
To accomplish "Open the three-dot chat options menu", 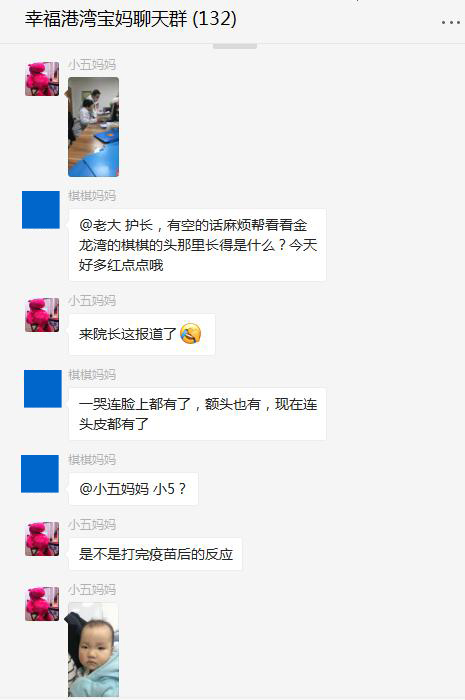I will (x=450, y=22).
